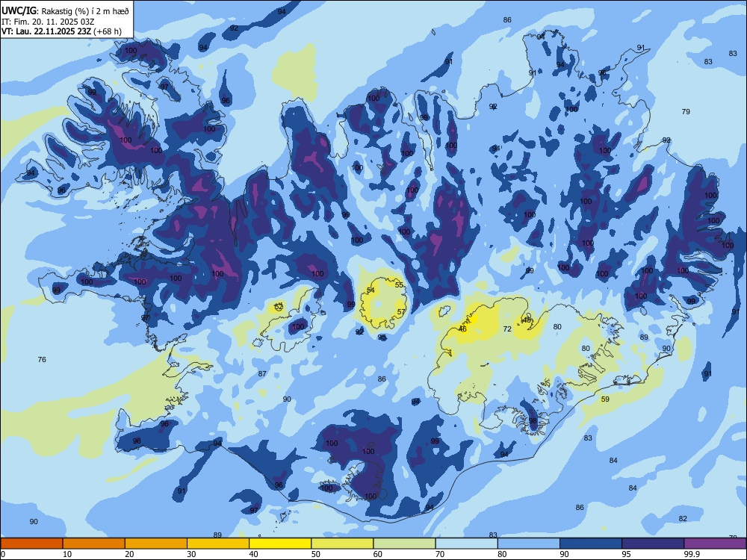This screenshot has width=747, height=560.
Task: Click the dark navy 95–99.9 legend swatch
Action: pos(653,544)
